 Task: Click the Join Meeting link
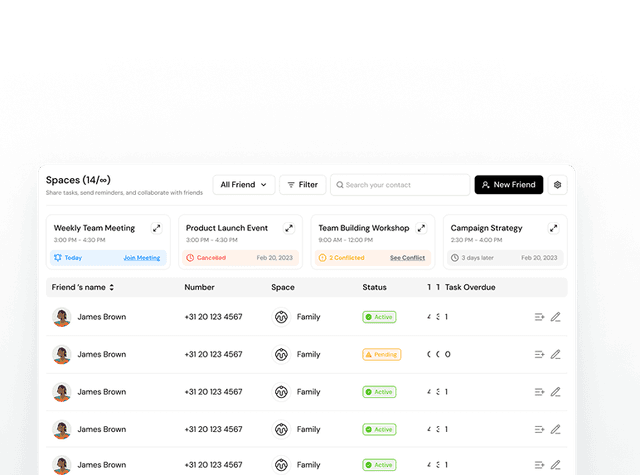141,258
